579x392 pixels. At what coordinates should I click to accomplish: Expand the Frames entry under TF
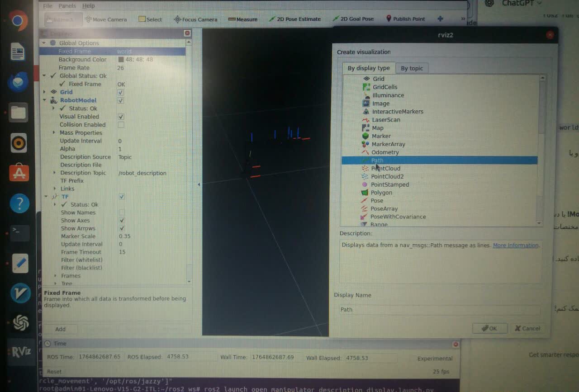[x=55, y=276]
